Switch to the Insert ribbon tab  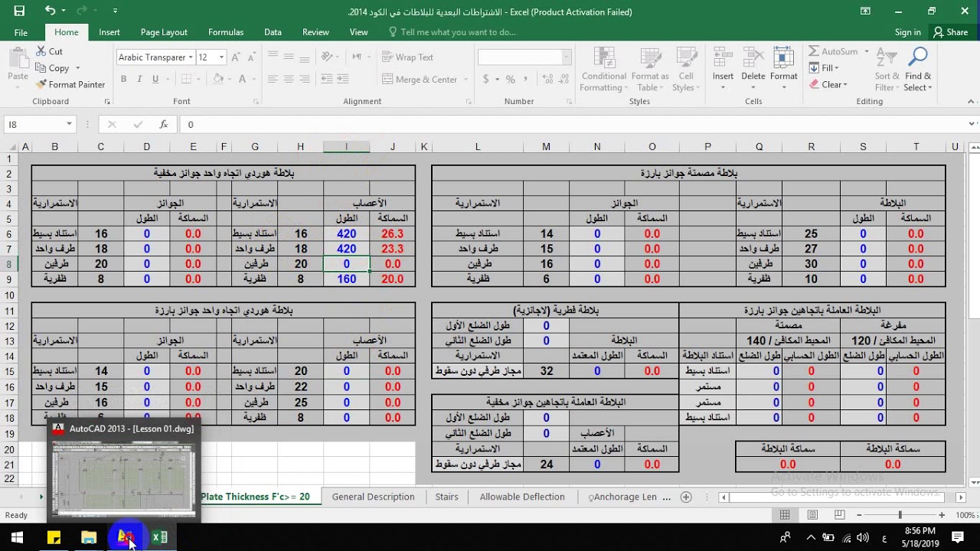(x=109, y=32)
